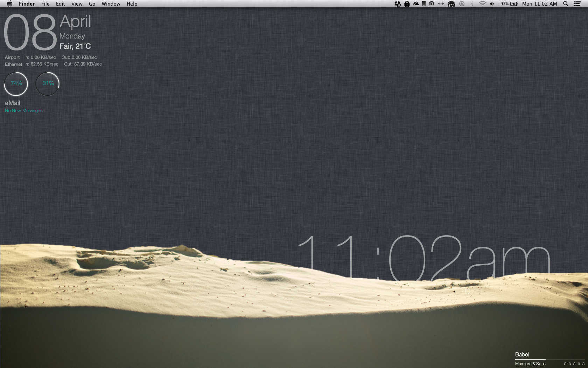This screenshot has height=368, width=588.
Task: Click the padlock ghost menu bar icon
Action: click(x=407, y=4)
